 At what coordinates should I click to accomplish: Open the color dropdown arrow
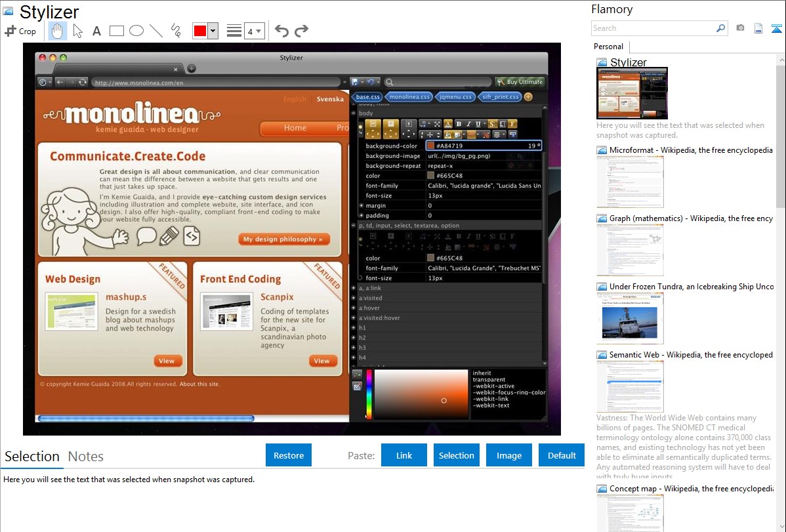tap(213, 31)
